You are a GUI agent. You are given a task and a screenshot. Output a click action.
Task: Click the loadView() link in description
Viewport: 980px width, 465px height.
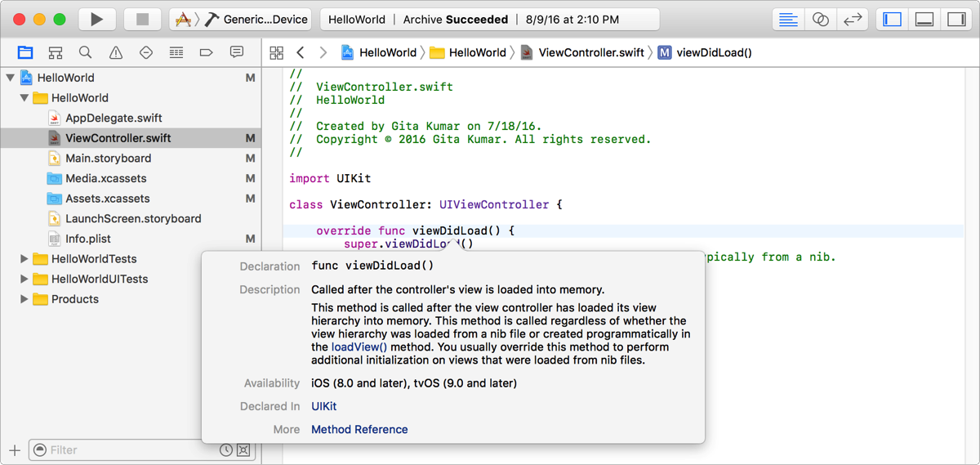359,347
